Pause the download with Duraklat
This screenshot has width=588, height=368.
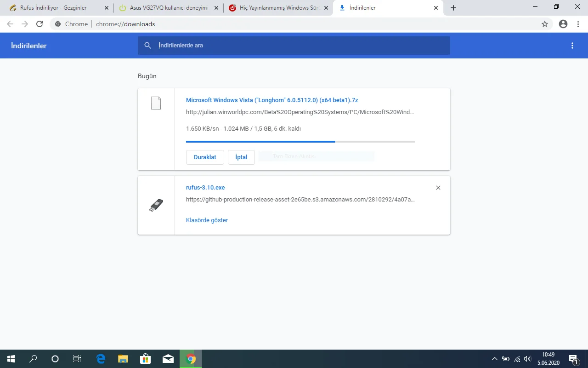tap(205, 157)
